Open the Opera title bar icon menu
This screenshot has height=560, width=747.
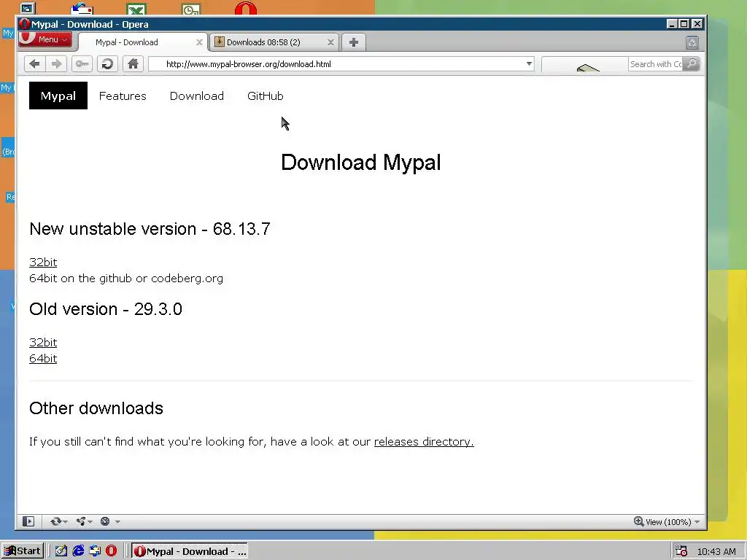(x=24, y=24)
